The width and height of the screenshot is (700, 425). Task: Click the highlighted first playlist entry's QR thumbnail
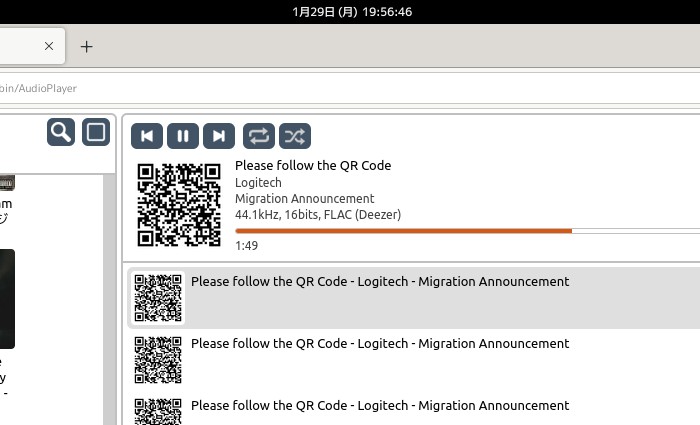(x=158, y=298)
